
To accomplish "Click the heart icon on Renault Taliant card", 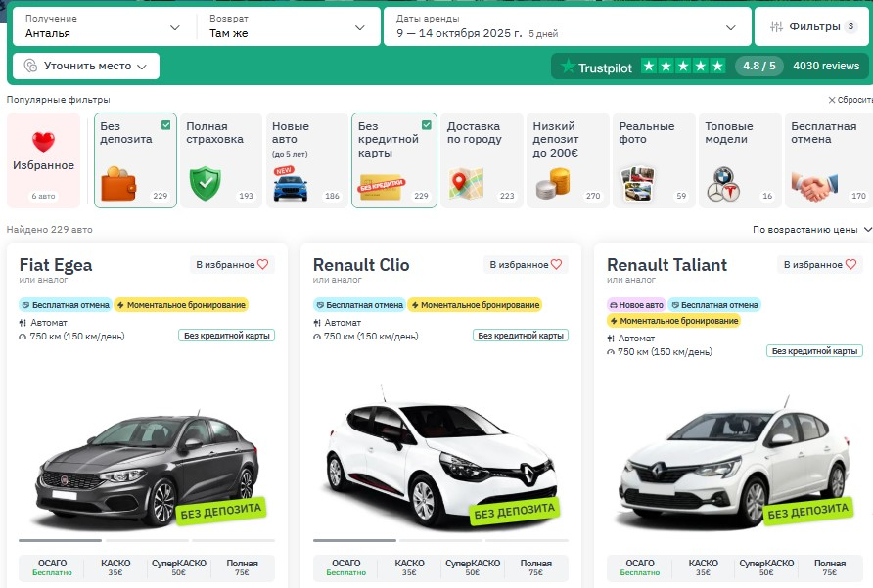I will (x=850, y=265).
